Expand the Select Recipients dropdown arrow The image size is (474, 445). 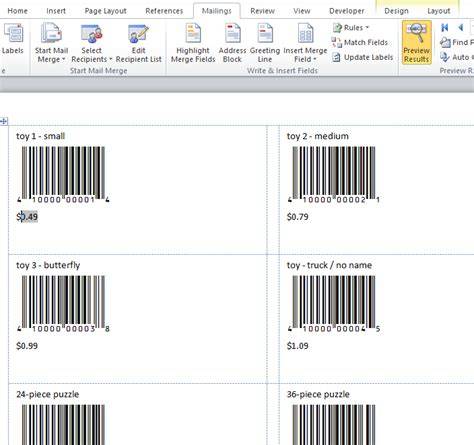click(x=110, y=60)
